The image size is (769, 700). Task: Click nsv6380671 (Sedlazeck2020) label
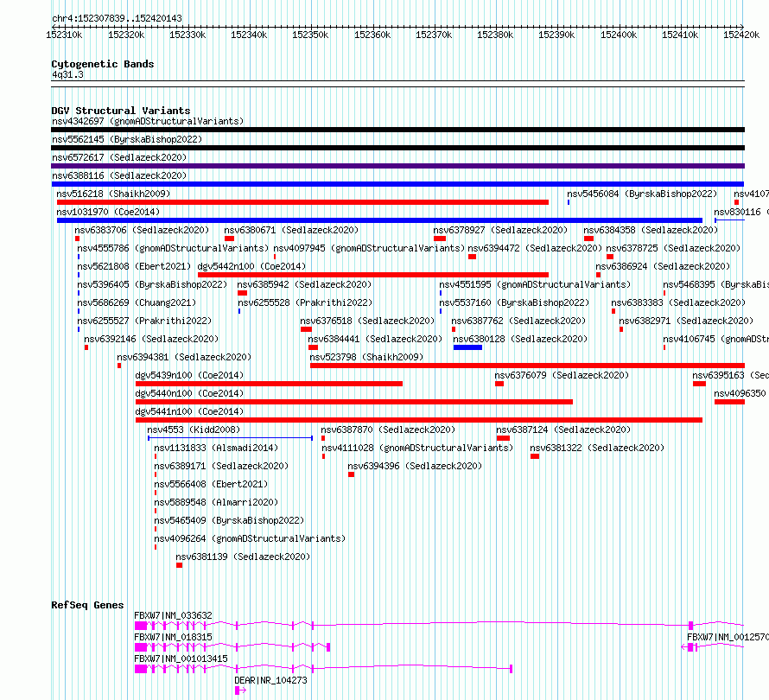[291, 230]
